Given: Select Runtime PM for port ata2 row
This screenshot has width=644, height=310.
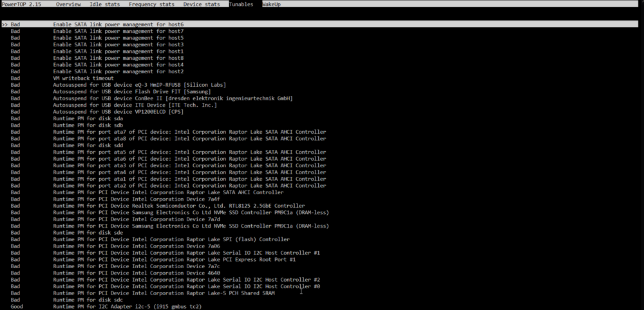Looking at the screenshot, I should coord(168,186).
